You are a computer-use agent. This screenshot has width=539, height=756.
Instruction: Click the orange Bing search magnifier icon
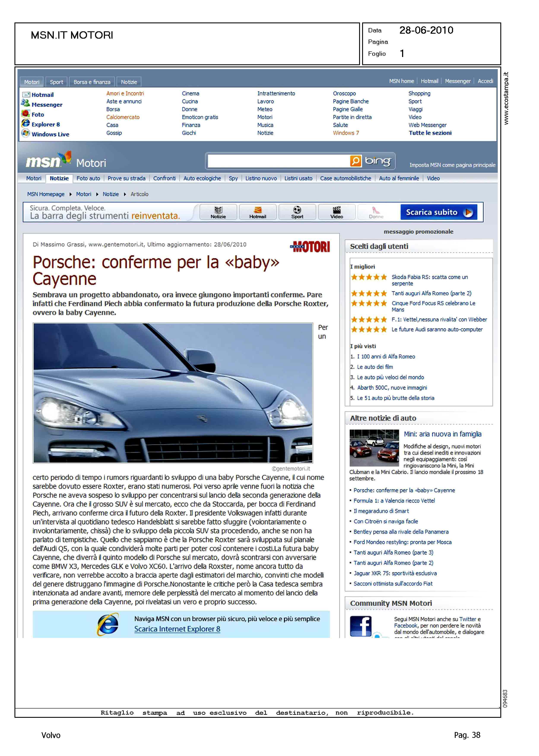click(355, 161)
